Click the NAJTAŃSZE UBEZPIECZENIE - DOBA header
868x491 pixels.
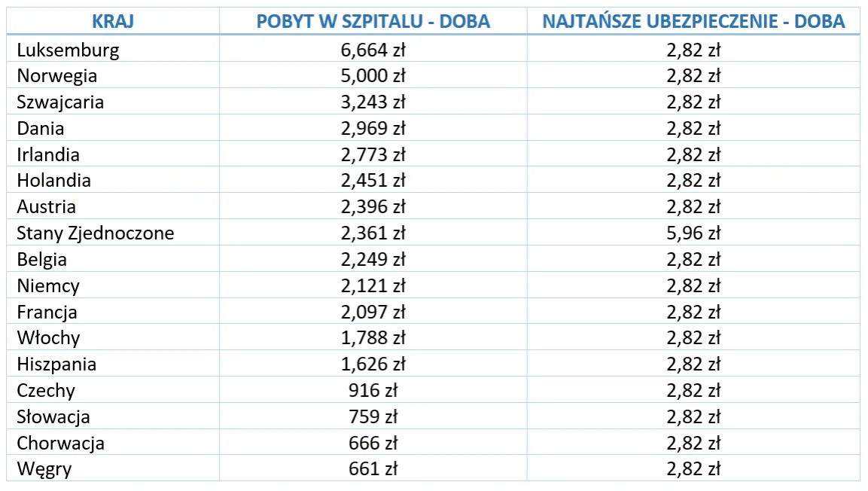pyautogui.click(x=693, y=21)
